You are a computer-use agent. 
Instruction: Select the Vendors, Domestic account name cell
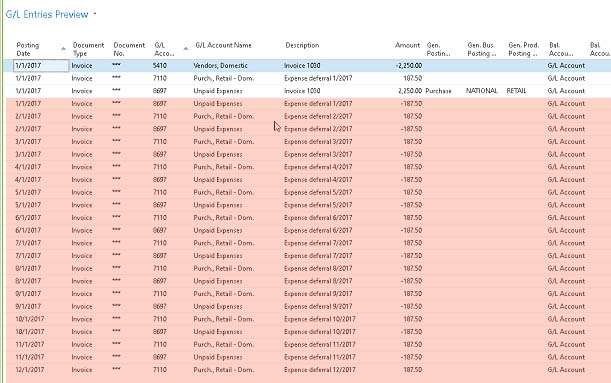(221, 65)
